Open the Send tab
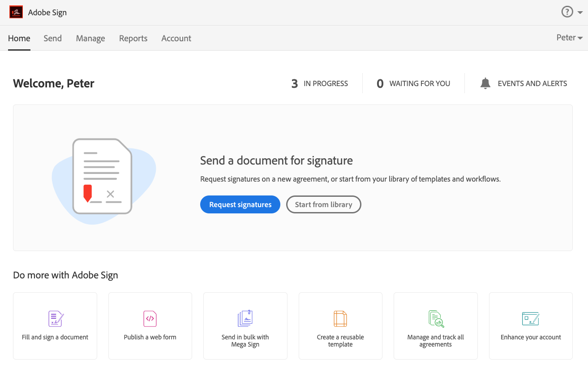588x373 pixels. (x=53, y=39)
